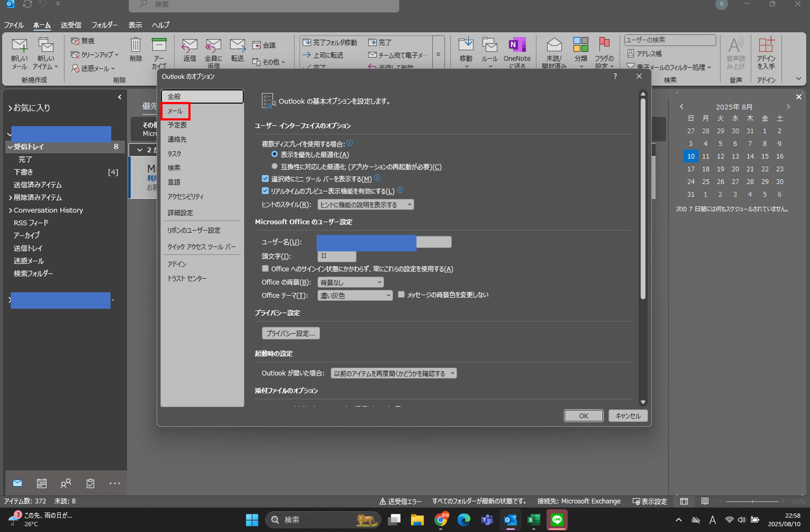The image size is (810, 532).
Task: Open the Office テーマ dropdown
Action: [x=355, y=295]
